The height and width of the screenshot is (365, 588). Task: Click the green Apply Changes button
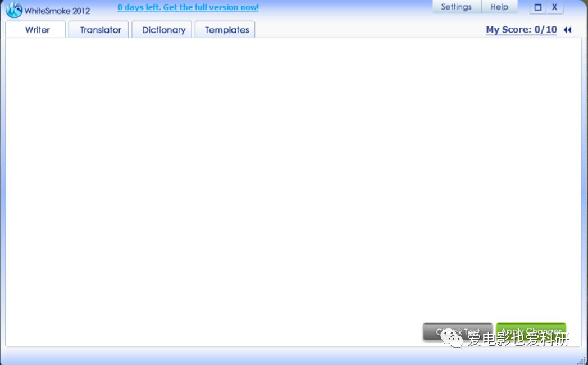[531, 332]
